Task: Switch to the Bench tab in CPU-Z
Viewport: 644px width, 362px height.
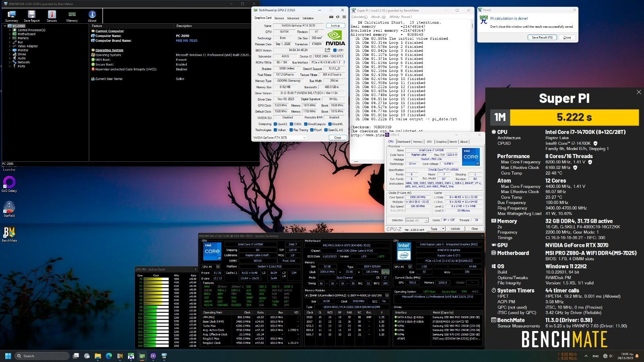Action: pyautogui.click(x=453, y=142)
